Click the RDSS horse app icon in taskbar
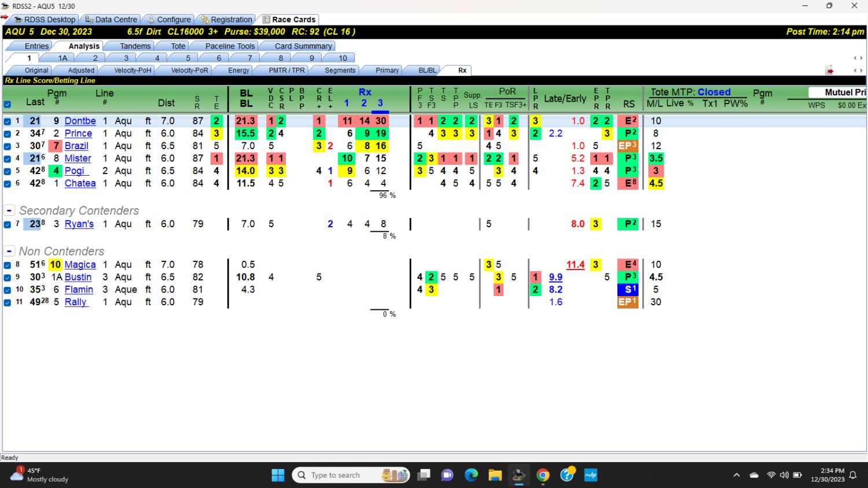Image resolution: width=868 pixels, height=488 pixels. 518,475
